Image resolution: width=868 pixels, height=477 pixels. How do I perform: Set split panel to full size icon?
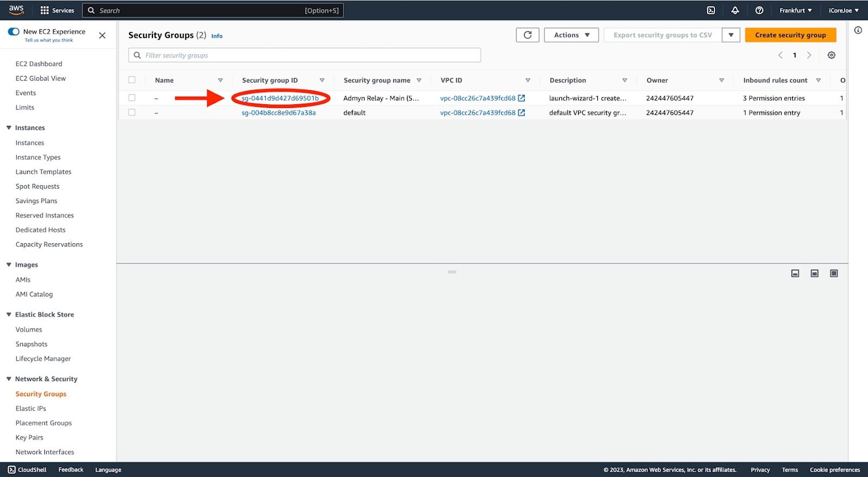(x=834, y=274)
